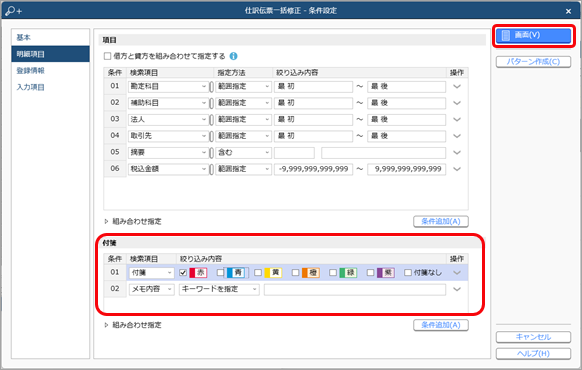Screen dimensions: 582x370
Task: Open the operation chevron for the メモ内容 row
Action: [457, 289]
